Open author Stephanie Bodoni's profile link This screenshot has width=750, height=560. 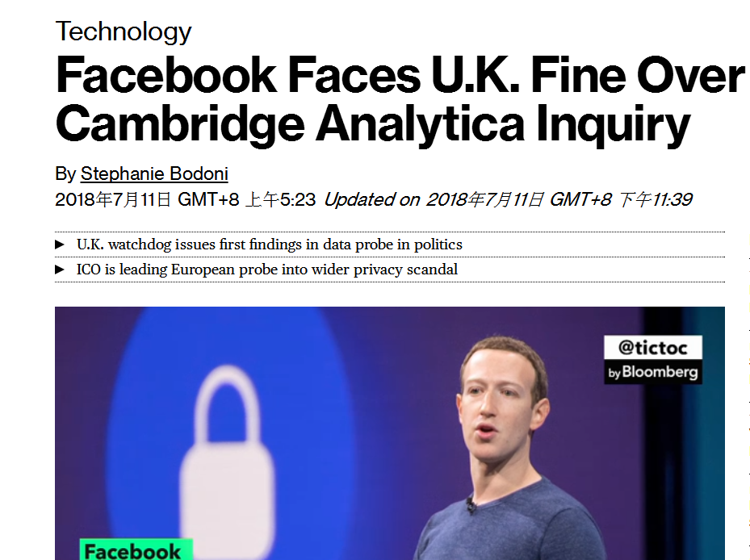pos(154,173)
